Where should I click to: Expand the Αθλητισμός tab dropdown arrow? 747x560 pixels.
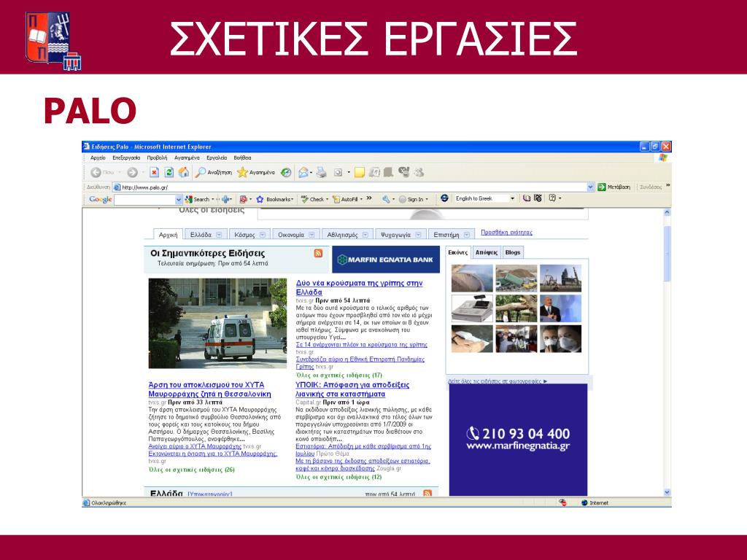click(x=365, y=235)
